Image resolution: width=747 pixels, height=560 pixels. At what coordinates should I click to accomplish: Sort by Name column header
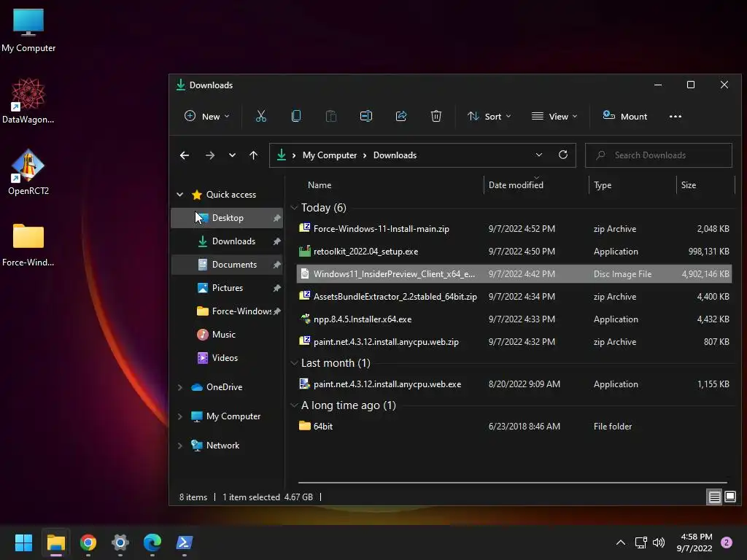click(x=320, y=185)
